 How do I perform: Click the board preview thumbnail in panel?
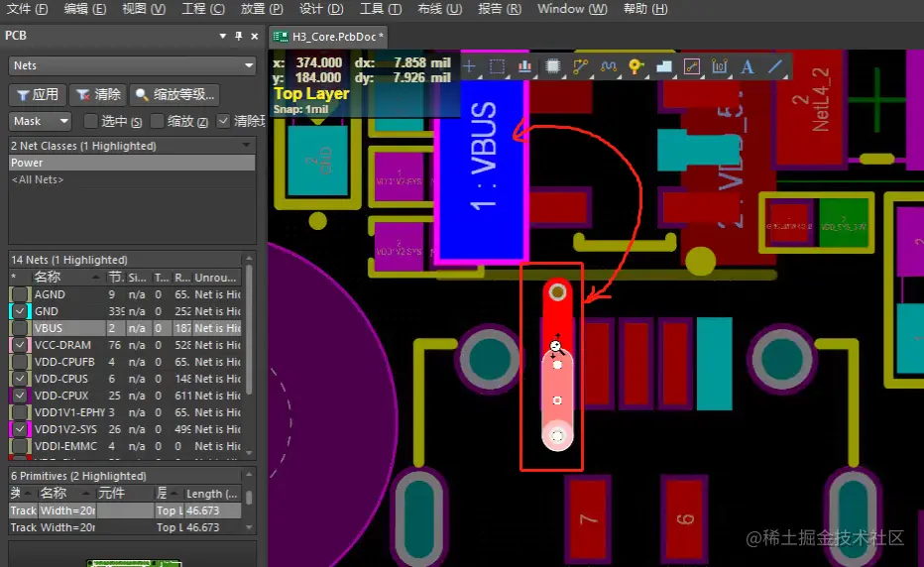135,563
